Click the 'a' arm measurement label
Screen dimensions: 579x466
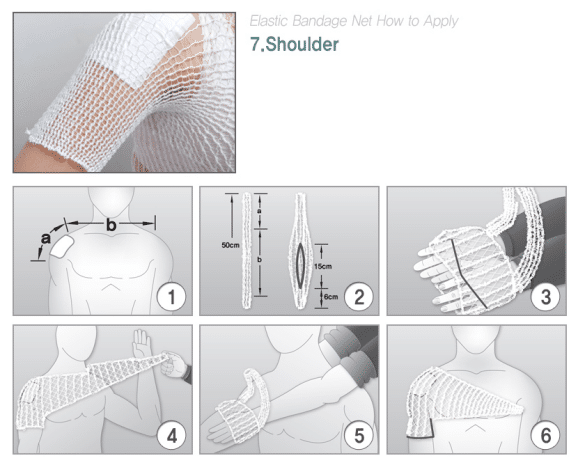pyautogui.click(x=45, y=239)
